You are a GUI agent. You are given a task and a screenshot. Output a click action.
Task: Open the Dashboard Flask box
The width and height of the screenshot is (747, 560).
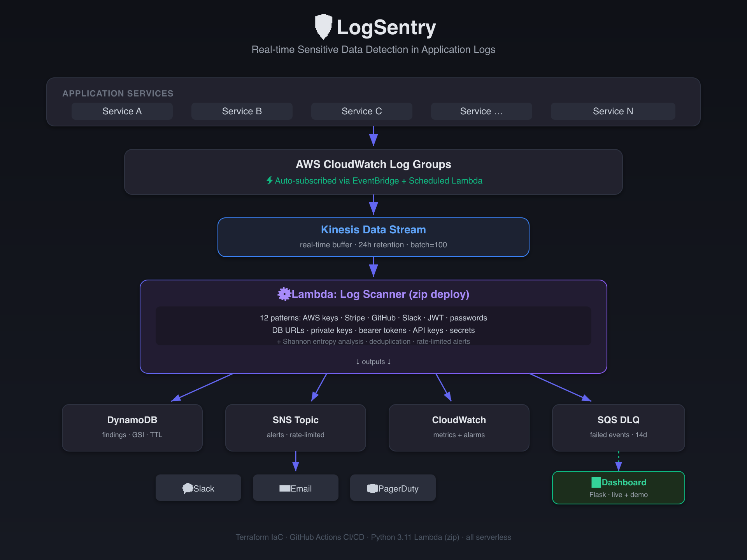click(x=619, y=488)
